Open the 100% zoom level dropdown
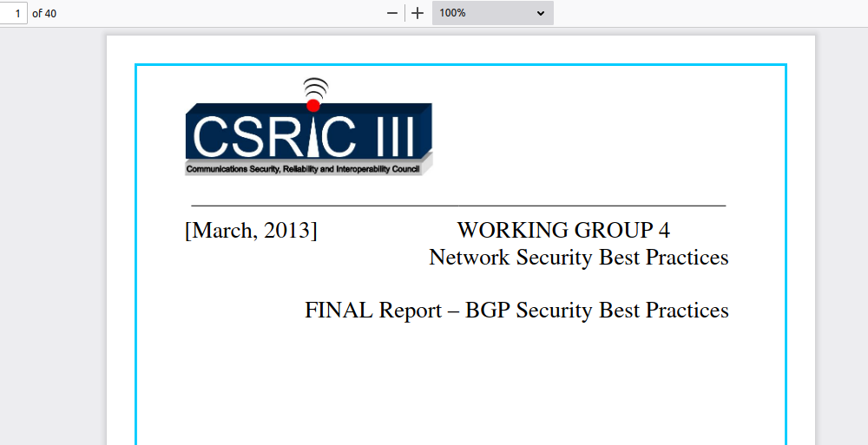868x445 pixels. [x=493, y=13]
